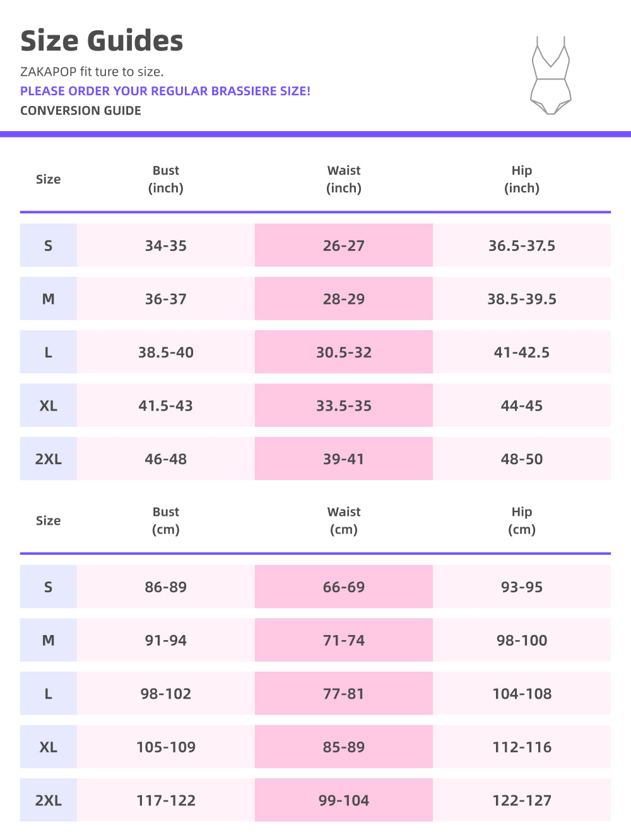631x840 pixels.
Task: Click the 71-74 waist cm cell
Action: (344, 640)
